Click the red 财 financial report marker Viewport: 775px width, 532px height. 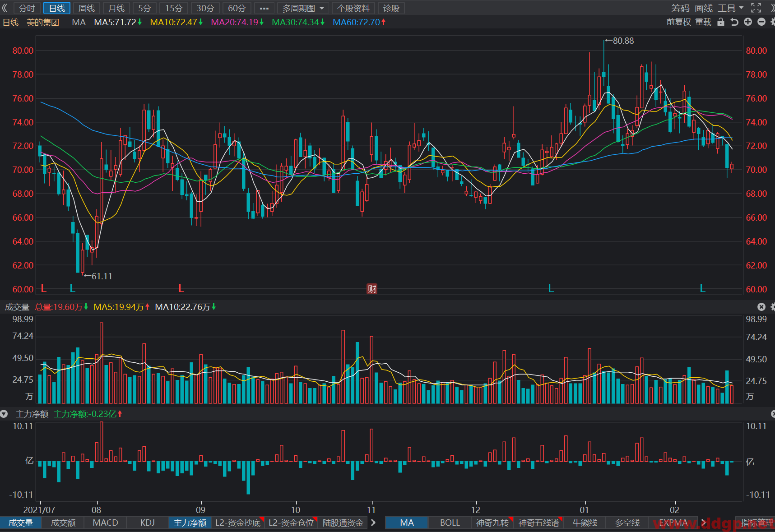pyautogui.click(x=372, y=289)
